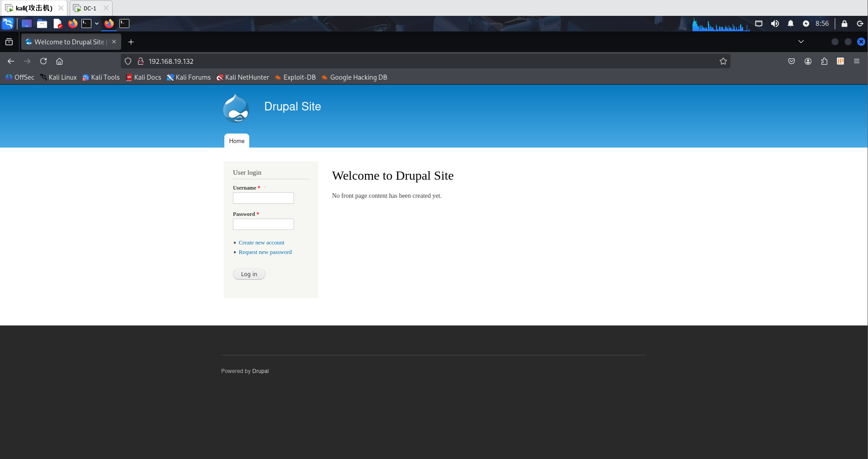This screenshot has width=868, height=459.
Task: Click the 8:56 panel clock
Action: point(822,24)
